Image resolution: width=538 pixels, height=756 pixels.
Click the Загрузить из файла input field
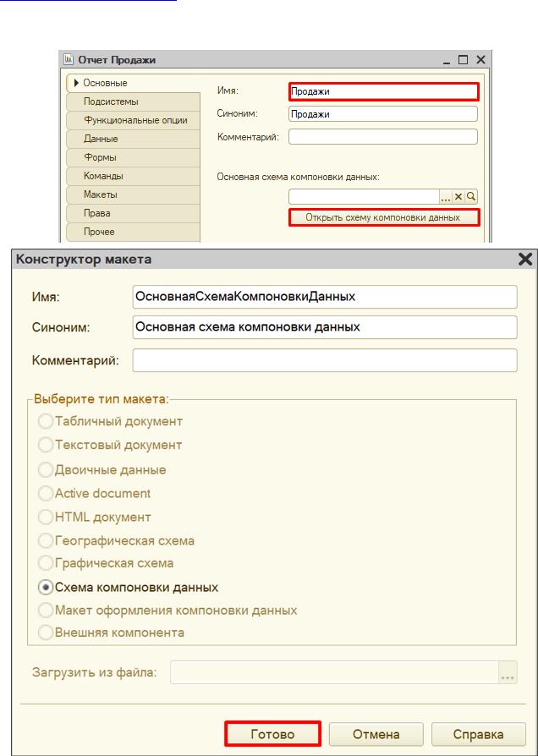[x=334, y=672]
